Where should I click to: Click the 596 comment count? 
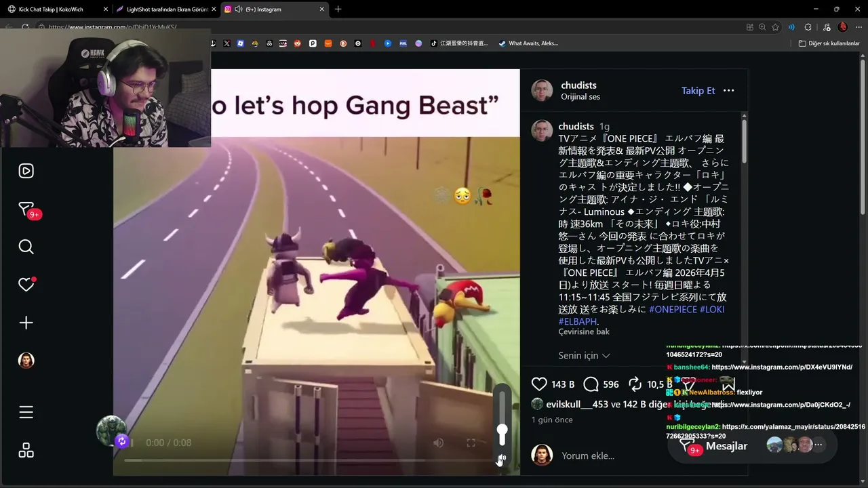pyautogui.click(x=611, y=384)
